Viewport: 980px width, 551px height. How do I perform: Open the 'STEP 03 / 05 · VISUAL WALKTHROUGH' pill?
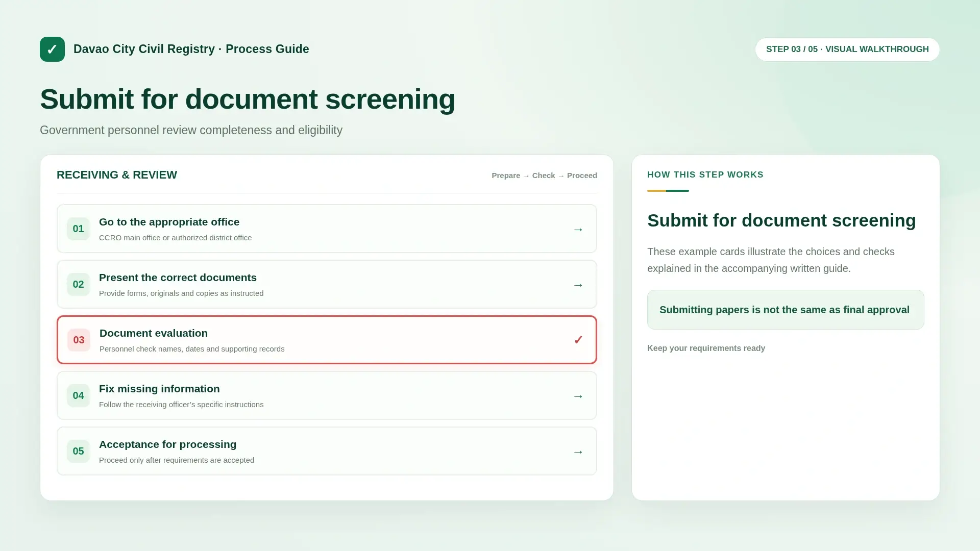(847, 49)
